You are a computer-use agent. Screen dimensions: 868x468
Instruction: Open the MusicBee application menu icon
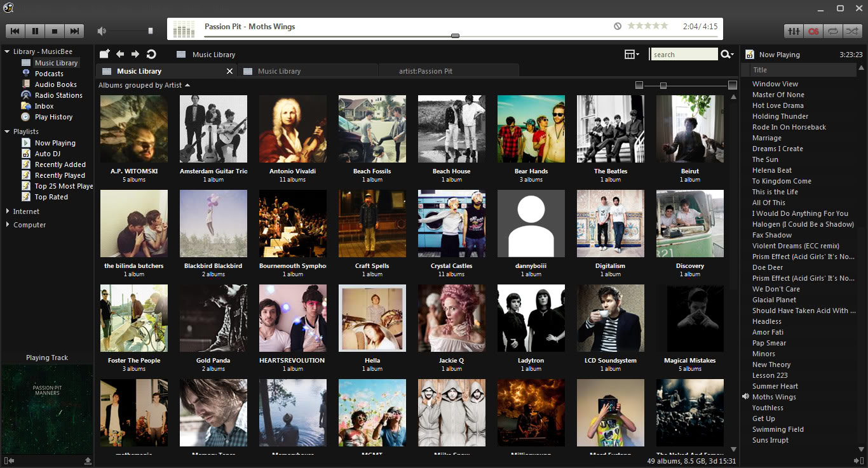coord(8,8)
